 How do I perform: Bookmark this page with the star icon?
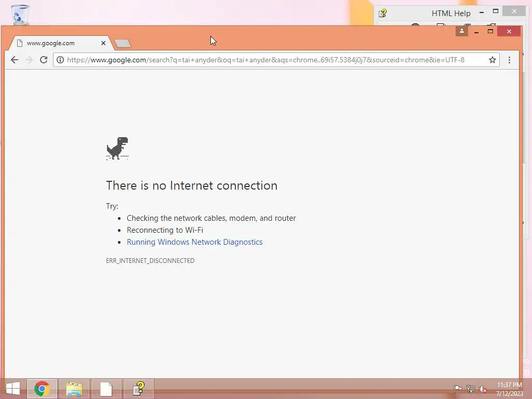(493, 60)
